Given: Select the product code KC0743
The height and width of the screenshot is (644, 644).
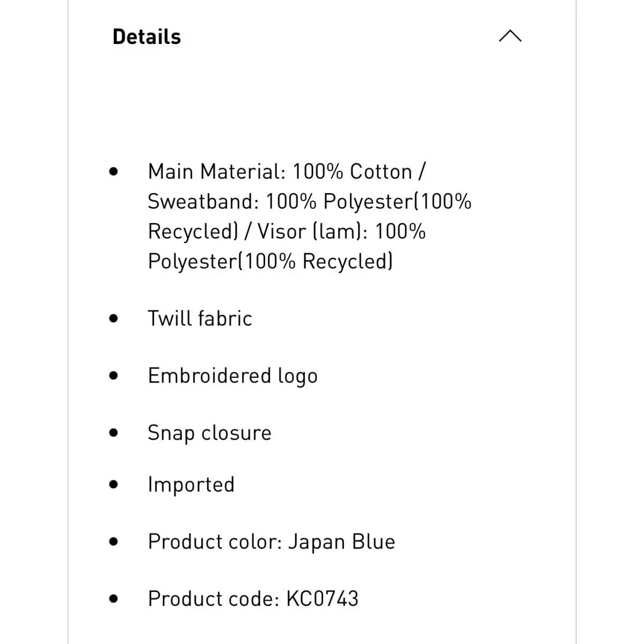Looking at the screenshot, I should coord(322,599).
